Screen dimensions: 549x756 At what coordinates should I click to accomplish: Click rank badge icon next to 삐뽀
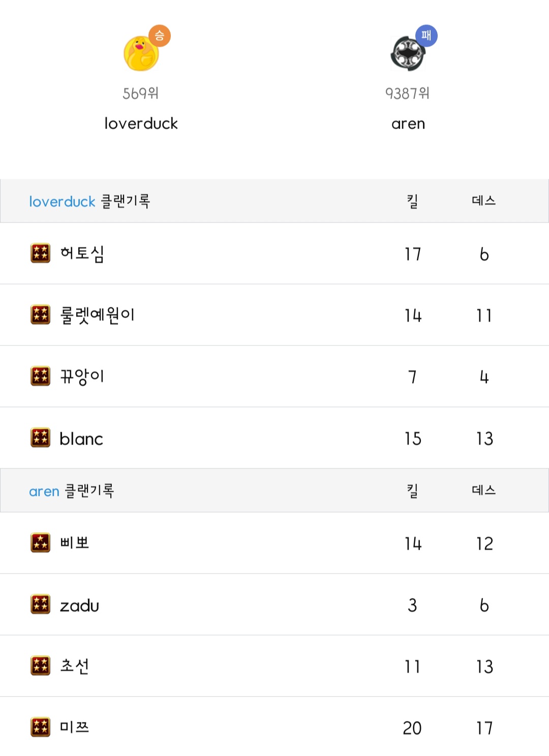click(x=41, y=543)
